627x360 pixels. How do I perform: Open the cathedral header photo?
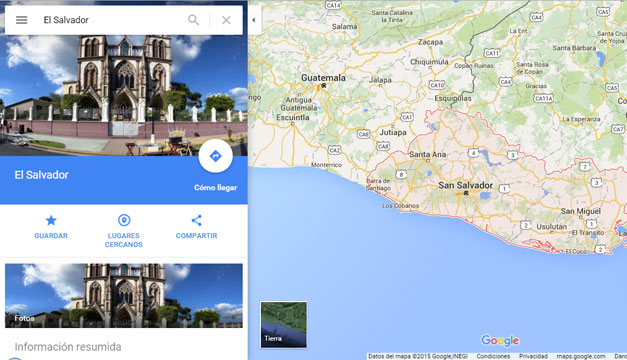(124, 96)
